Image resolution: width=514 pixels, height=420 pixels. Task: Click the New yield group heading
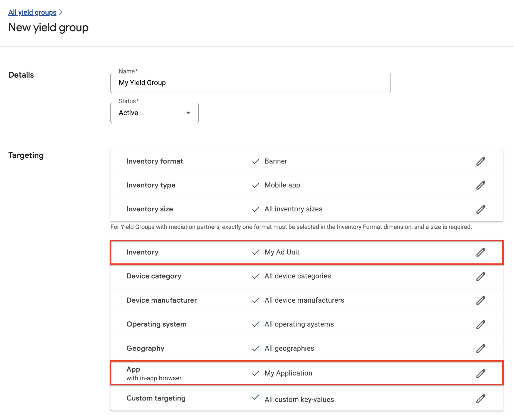pyautogui.click(x=48, y=28)
